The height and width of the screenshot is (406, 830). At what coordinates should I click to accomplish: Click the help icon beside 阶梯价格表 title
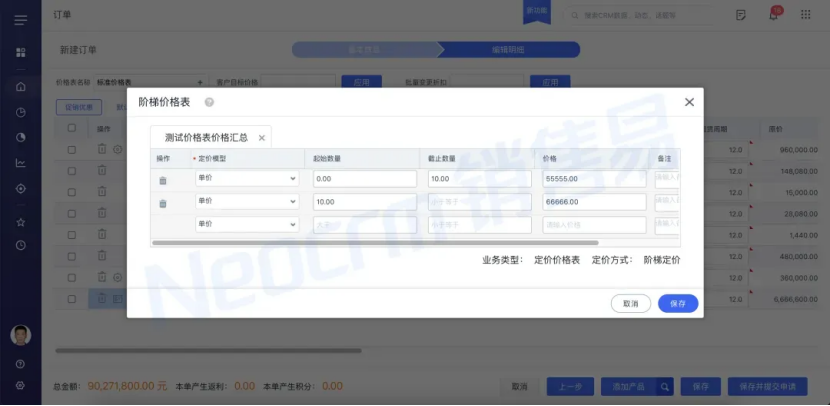pos(209,102)
